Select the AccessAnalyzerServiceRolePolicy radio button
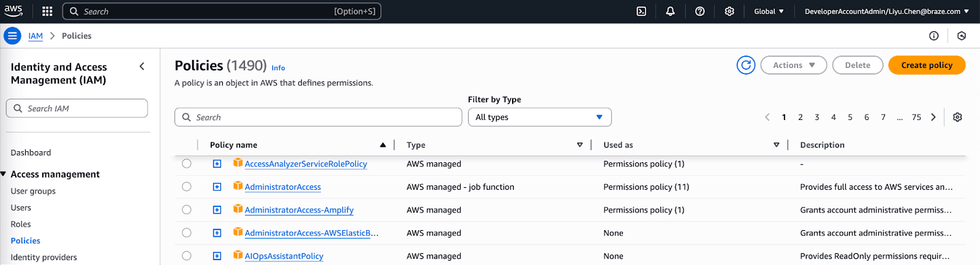980x265 pixels. pyautogui.click(x=187, y=164)
